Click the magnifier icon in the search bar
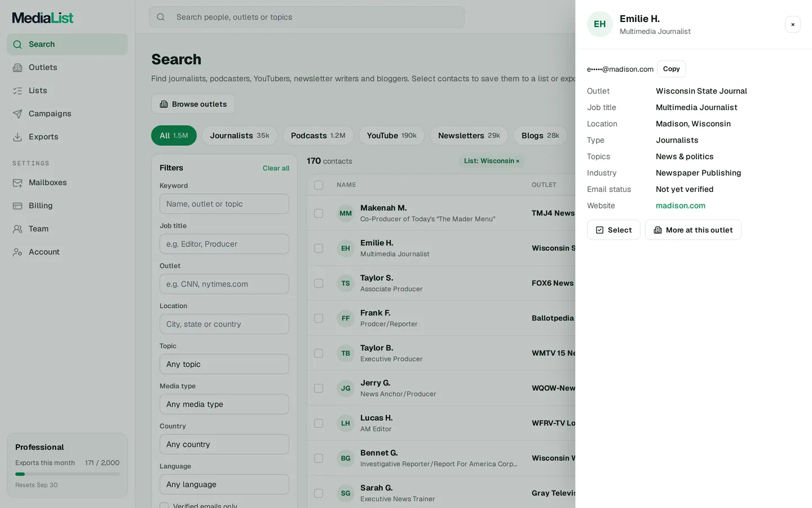 (161, 17)
